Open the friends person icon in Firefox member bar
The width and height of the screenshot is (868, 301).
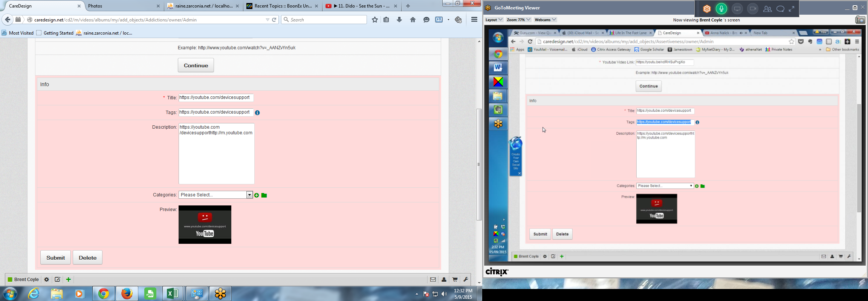point(444,280)
